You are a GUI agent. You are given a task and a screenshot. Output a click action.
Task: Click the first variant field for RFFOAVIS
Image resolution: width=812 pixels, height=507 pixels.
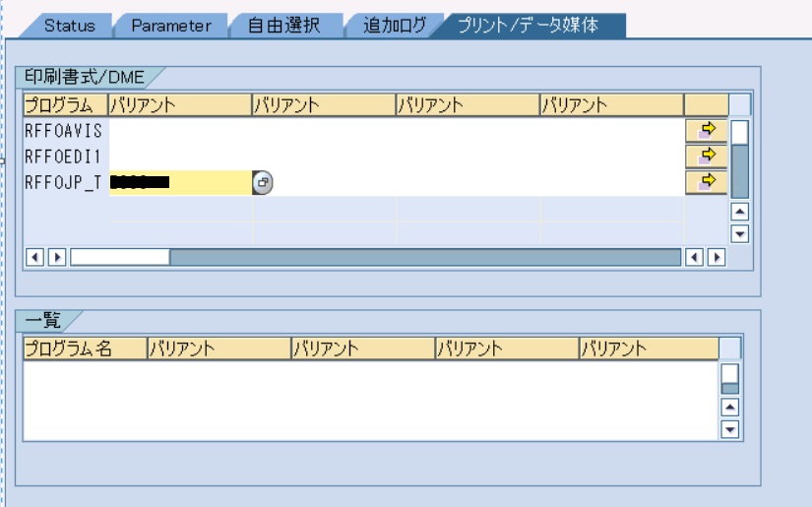coord(180,130)
